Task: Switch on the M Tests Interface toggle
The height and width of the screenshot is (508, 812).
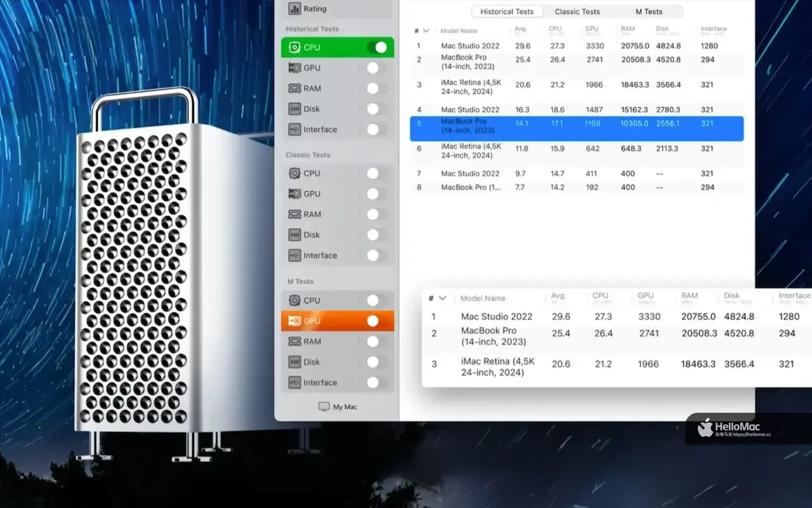Action: tap(377, 382)
